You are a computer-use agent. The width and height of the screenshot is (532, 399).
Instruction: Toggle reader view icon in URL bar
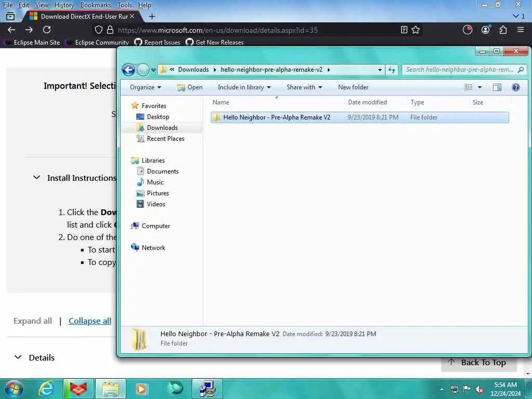pyautogui.click(x=404, y=30)
